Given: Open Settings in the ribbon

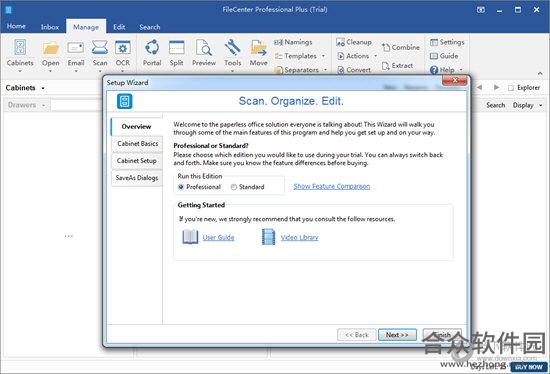Looking at the screenshot, I should point(447,42).
